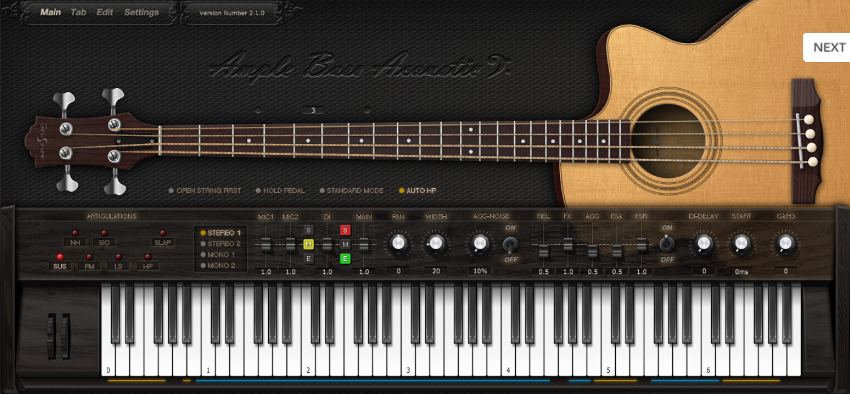
Task: Click the WIDTH knob
Action: (436, 244)
